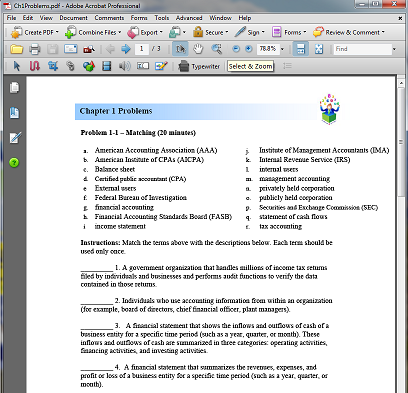
Task: Open the View menu
Action: [46, 18]
